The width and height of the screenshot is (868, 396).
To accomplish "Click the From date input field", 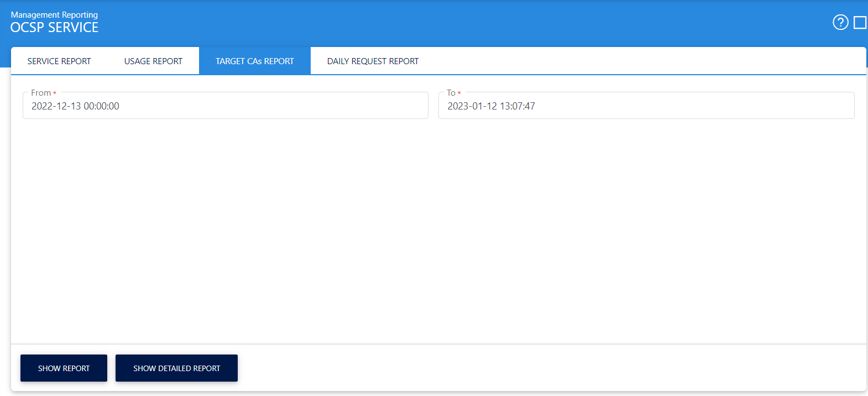I will (276, 106).
